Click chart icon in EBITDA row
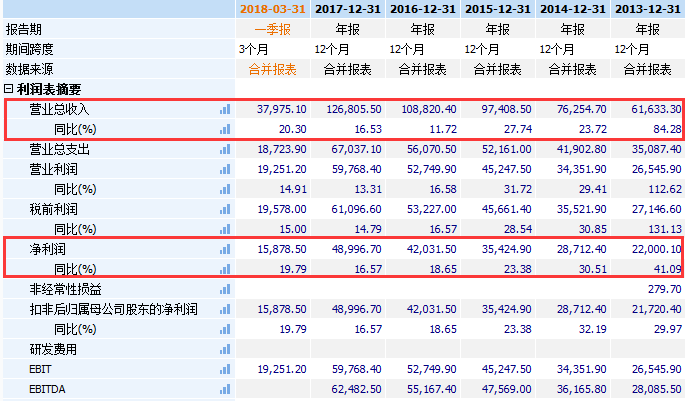This screenshot has width=685, height=401. point(225,389)
